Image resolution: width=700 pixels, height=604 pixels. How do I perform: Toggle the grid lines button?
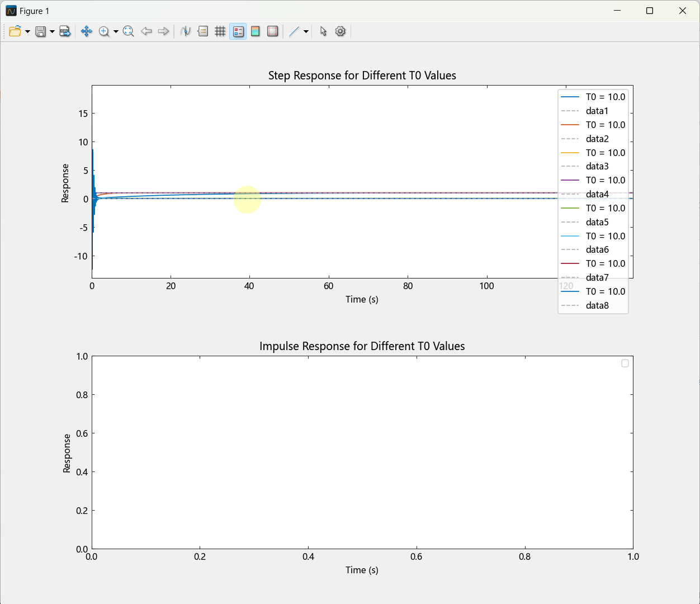point(220,31)
